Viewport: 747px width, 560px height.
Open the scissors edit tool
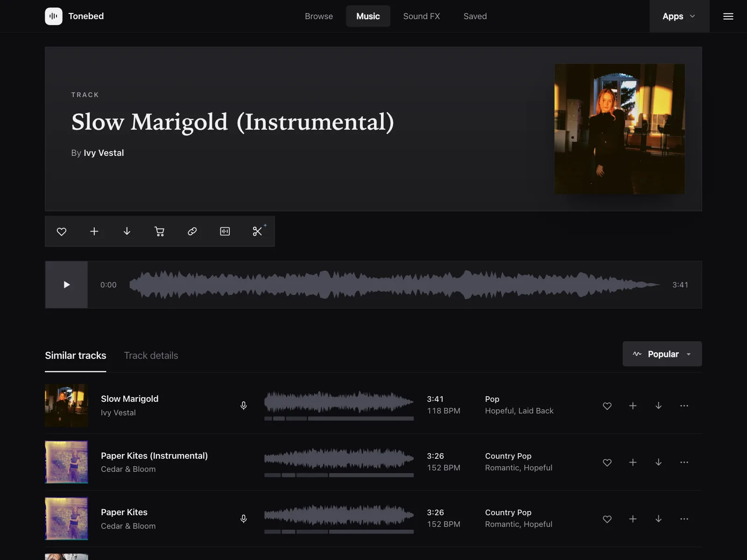click(258, 231)
